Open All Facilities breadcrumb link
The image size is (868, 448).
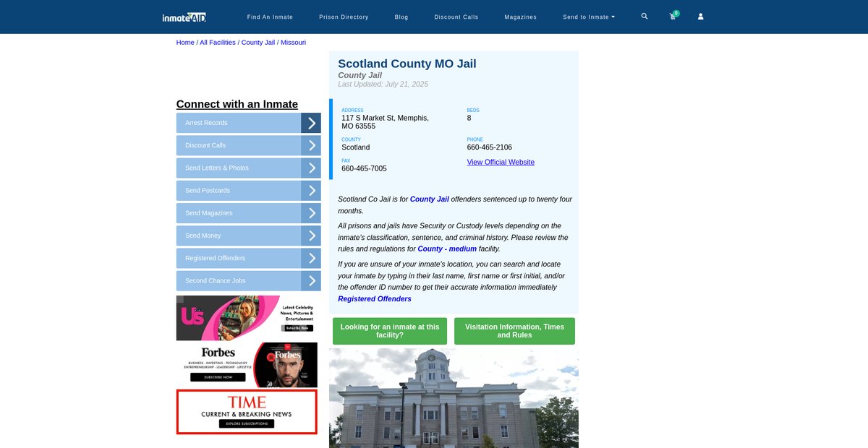218,43
